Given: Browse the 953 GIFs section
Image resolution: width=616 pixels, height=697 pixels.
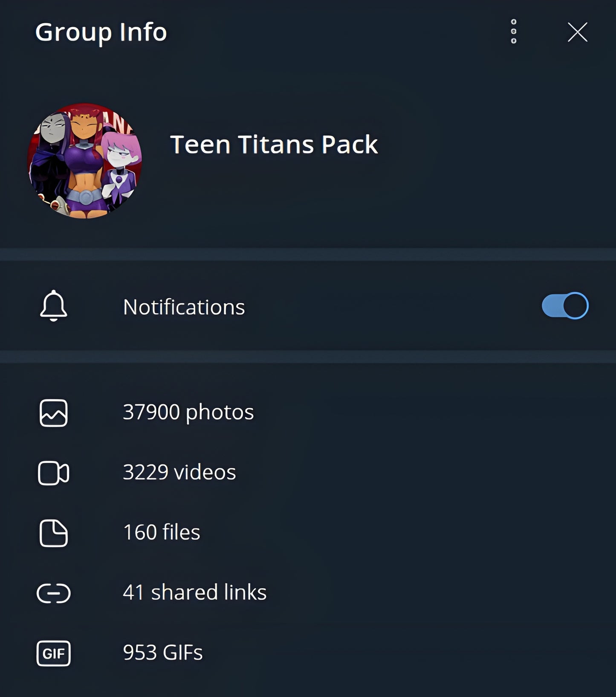Looking at the screenshot, I should (162, 653).
